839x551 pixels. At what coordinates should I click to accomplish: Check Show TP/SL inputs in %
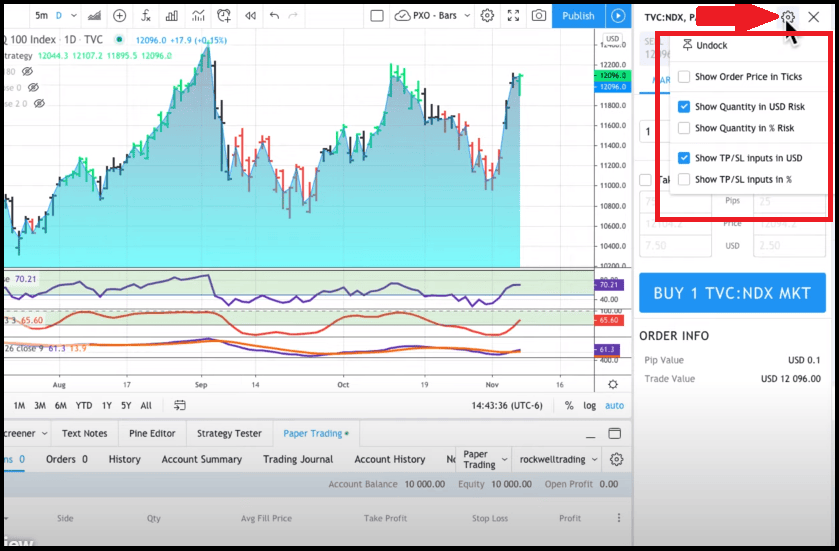pyautogui.click(x=684, y=179)
